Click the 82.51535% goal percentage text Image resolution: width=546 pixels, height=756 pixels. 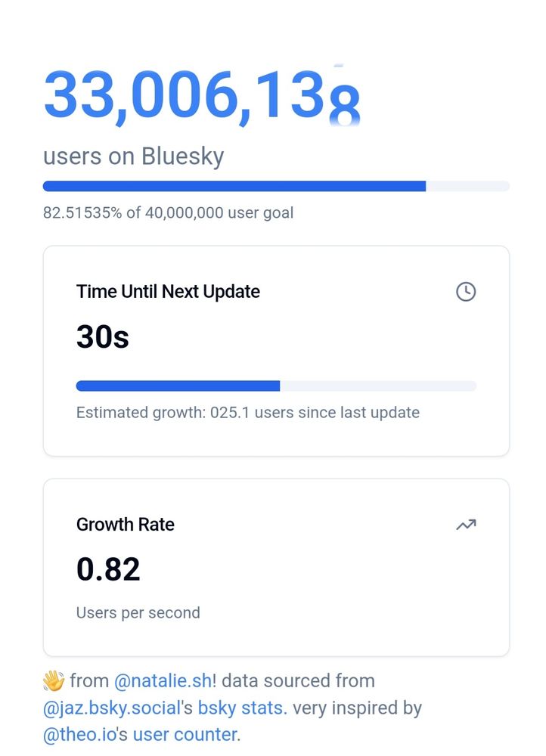[169, 212]
